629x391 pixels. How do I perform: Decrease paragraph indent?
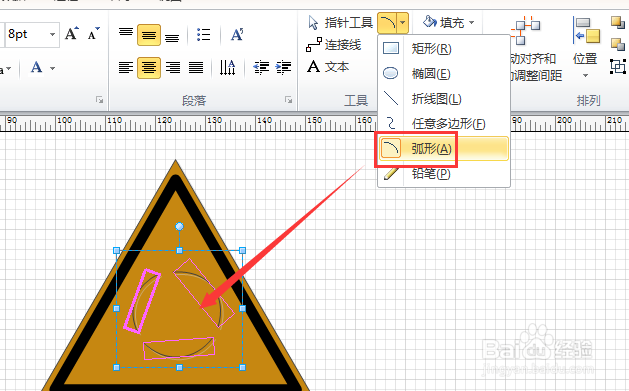(261, 67)
